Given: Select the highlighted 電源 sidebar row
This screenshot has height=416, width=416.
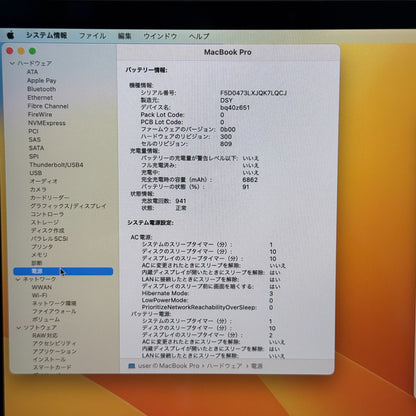Looking at the screenshot, I should tap(63, 271).
